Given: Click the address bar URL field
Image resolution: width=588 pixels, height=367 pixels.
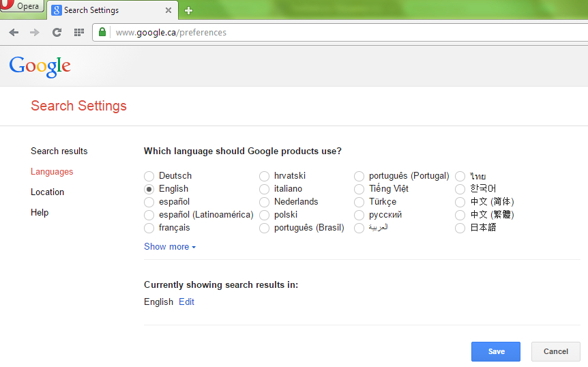Looking at the screenshot, I should coord(349,33).
